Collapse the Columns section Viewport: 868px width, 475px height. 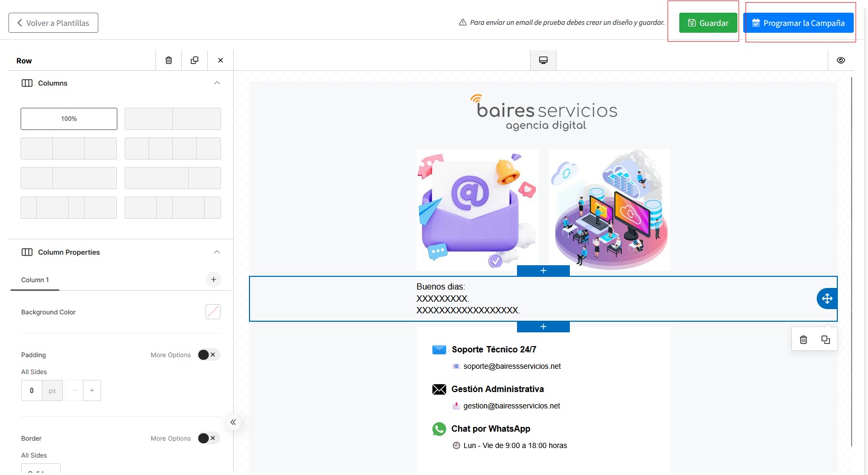217,83
